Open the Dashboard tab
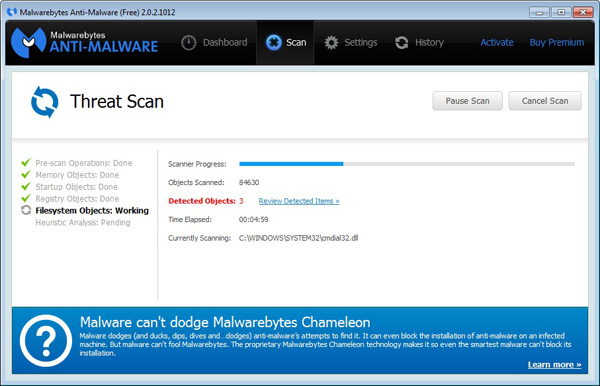 pyautogui.click(x=214, y=42)
